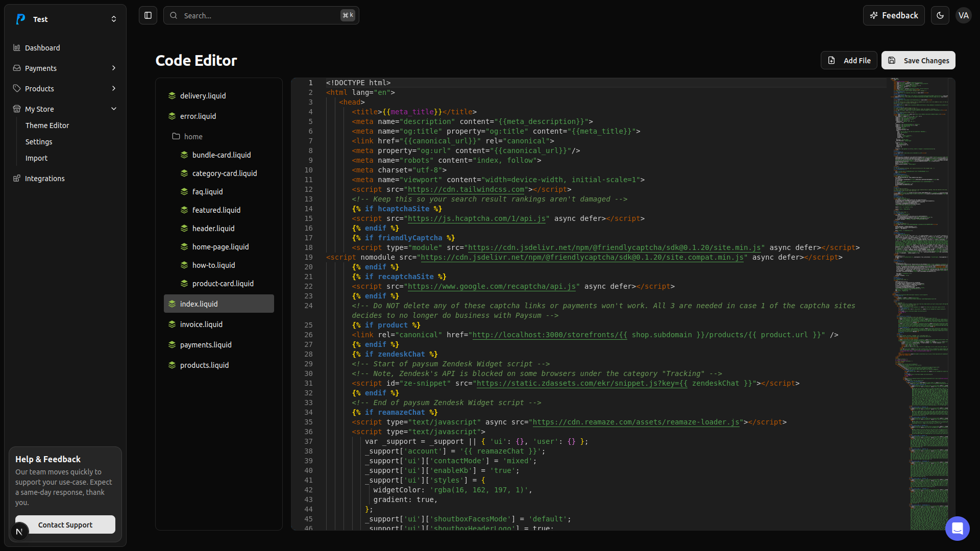This screenshot has width=980, height=551.
Task: Open faq.liquid file
Action: pyautogui.click(x=225, y=191)
